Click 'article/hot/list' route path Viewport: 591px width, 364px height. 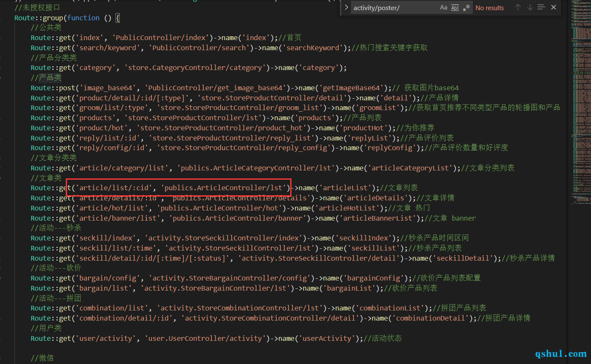pos(112,208)
